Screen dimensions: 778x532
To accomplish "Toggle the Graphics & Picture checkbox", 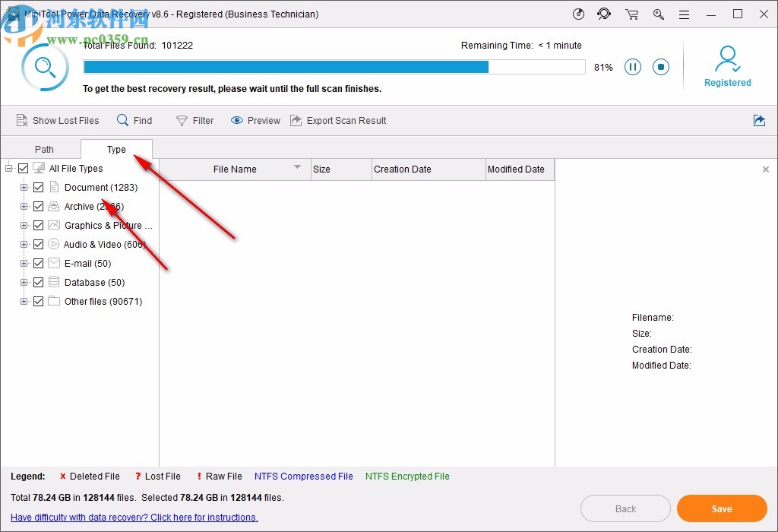I will pyautogui.click(x=38, y=225).
